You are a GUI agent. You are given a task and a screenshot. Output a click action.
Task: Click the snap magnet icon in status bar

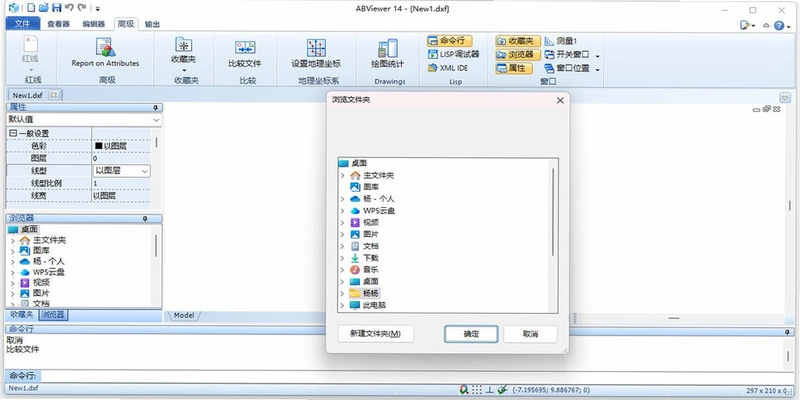click(x=463, y=390)
